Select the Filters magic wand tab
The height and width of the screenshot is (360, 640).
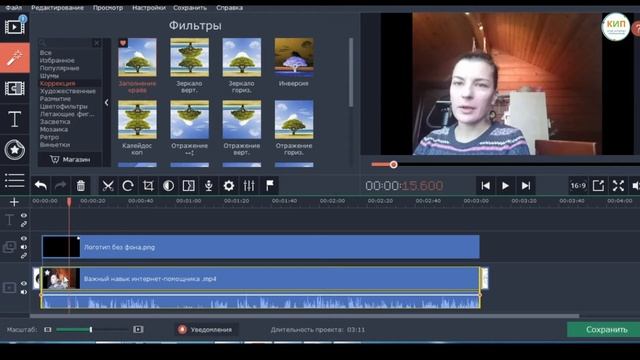point(15,58)
